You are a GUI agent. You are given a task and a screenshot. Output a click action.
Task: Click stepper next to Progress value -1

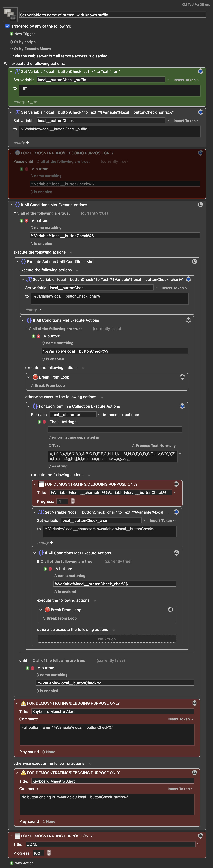point(72,501)
